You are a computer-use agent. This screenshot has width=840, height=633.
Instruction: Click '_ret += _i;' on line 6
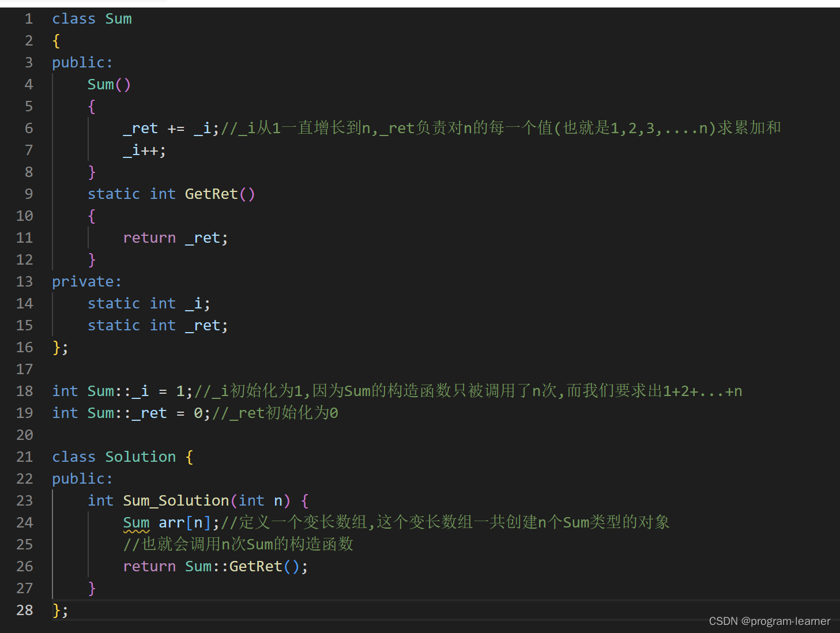tap(171, 129)
